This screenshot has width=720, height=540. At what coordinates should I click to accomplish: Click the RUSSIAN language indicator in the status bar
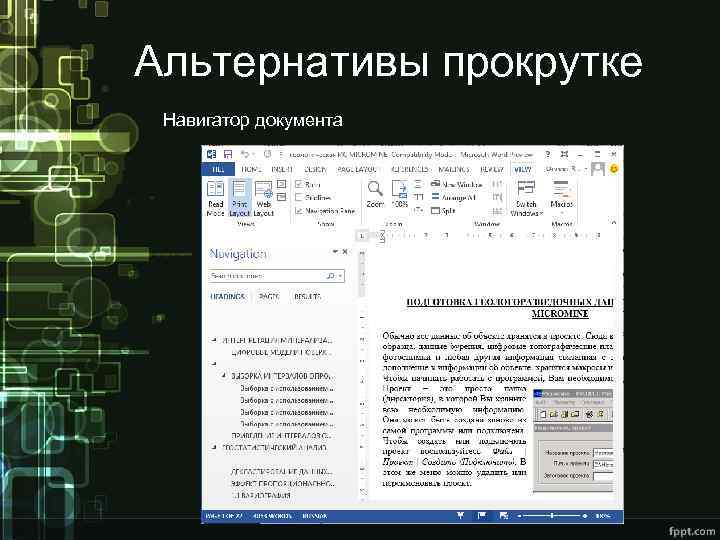coord(314,516)
